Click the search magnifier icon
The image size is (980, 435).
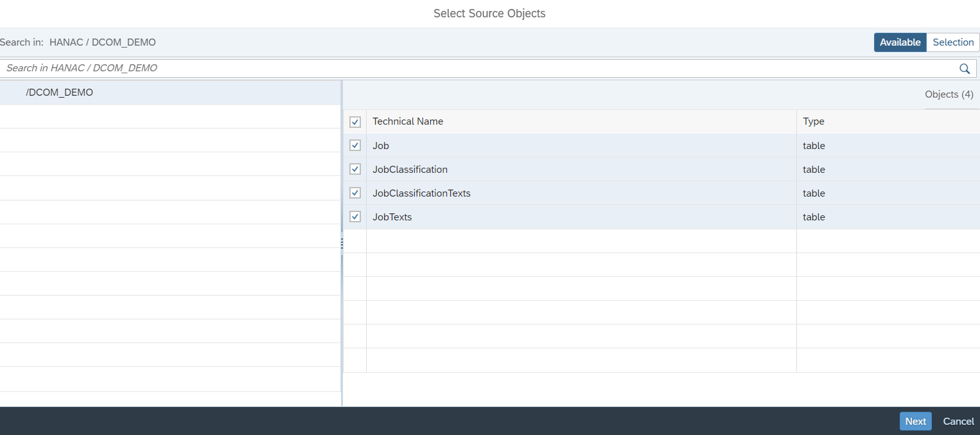tap(964, 68)
